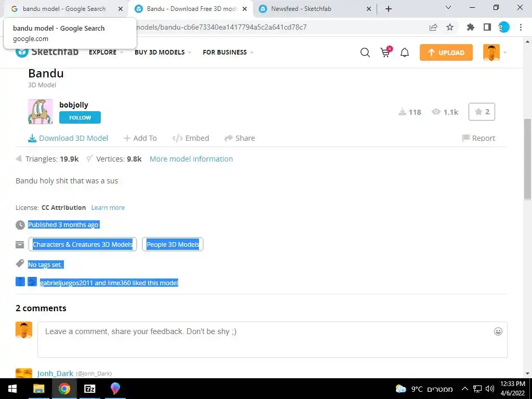Click the Download 3D Model link
Viewport: 532px width, 399px height.
(x=68, y=138)
